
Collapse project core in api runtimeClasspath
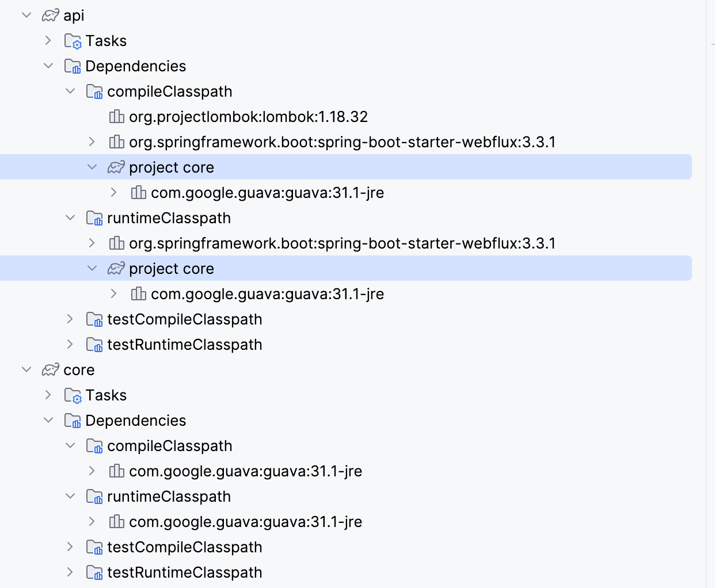coord(92,269)
